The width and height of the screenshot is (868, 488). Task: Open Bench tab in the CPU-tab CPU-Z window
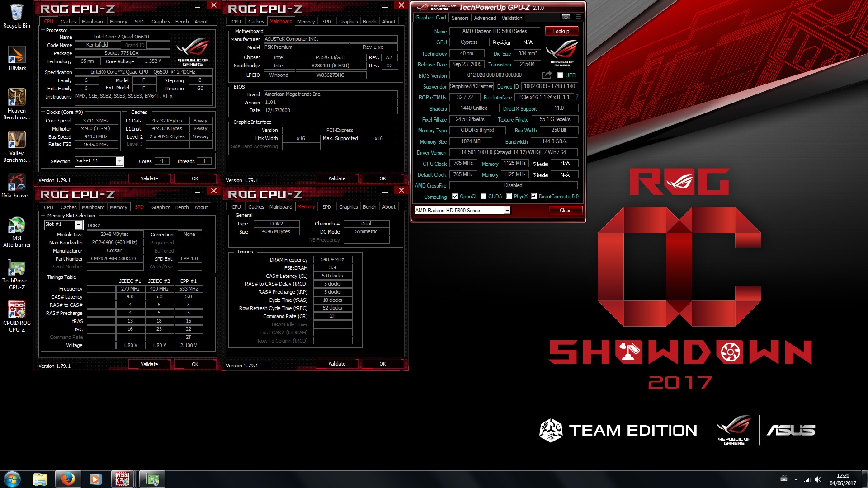(182, 22)
